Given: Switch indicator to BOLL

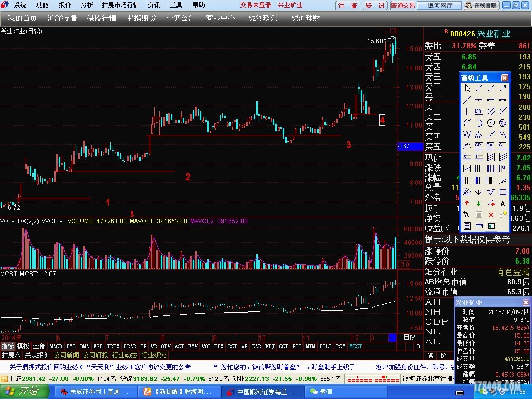Looking at the screenshot, I should [x=325, y=346].
